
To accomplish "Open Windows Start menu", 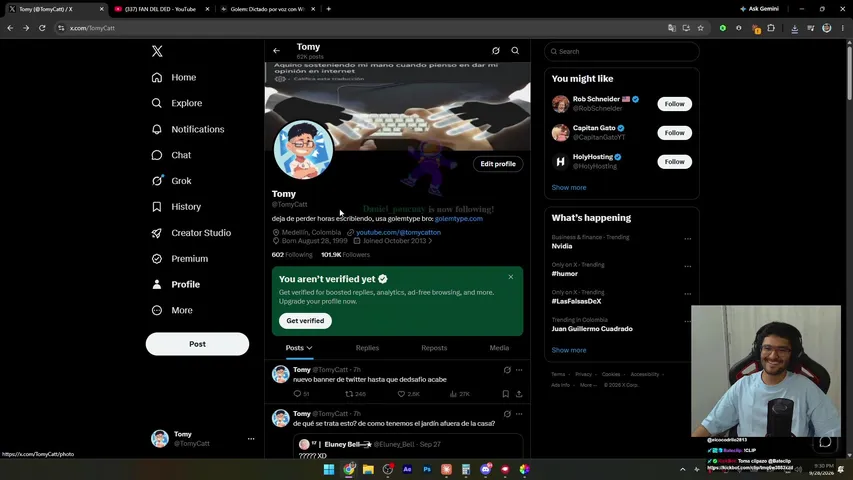I will 329,469.
